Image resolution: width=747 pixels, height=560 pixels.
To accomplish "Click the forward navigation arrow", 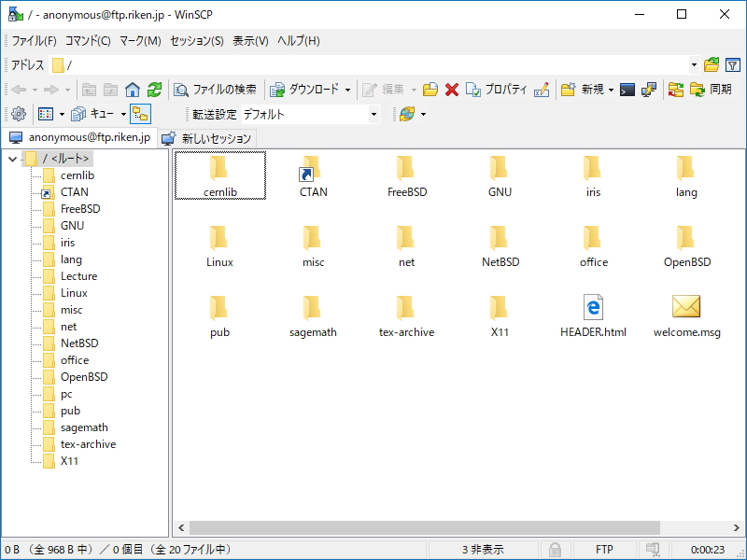I will [51, 89].
